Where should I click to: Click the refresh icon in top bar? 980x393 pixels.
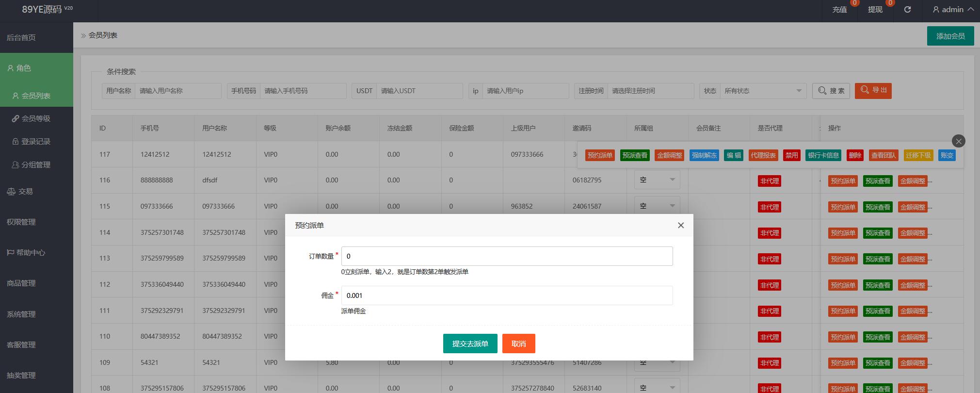point(907,9)
